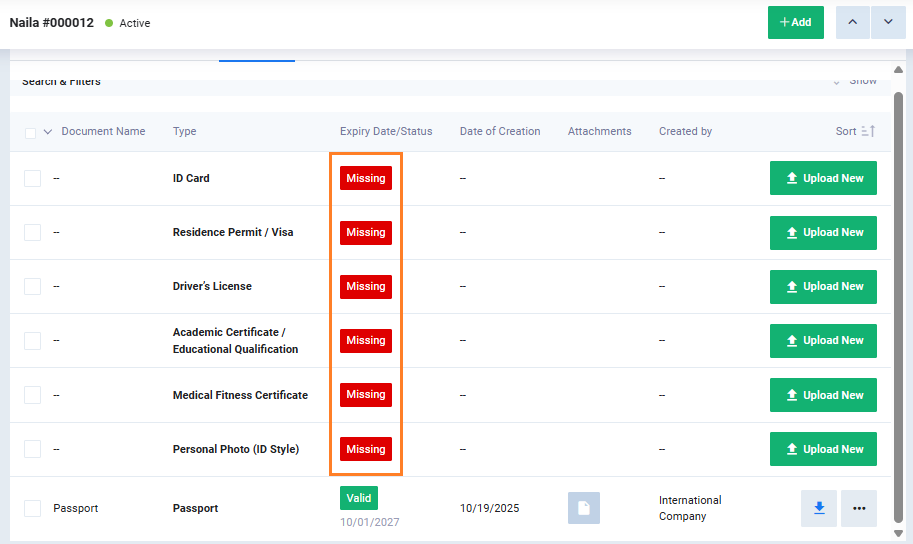Tick the ID Card row checkbox
Screen dimensions: 913x544
[x=32, y=178]
